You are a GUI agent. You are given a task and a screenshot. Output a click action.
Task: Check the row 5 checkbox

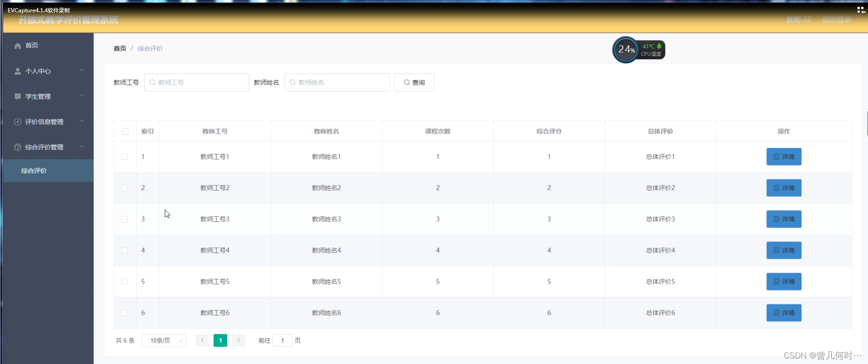tap(124, 282)
